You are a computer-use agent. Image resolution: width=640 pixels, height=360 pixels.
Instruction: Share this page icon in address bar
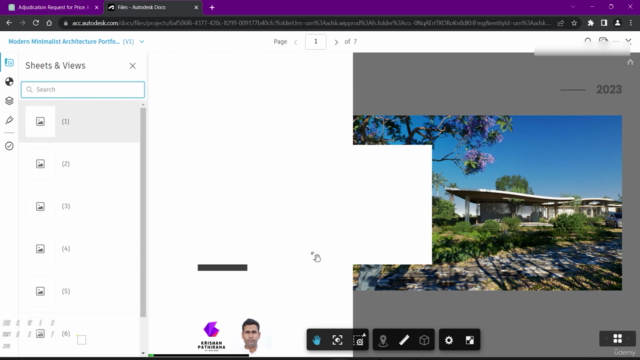[561, 23]
